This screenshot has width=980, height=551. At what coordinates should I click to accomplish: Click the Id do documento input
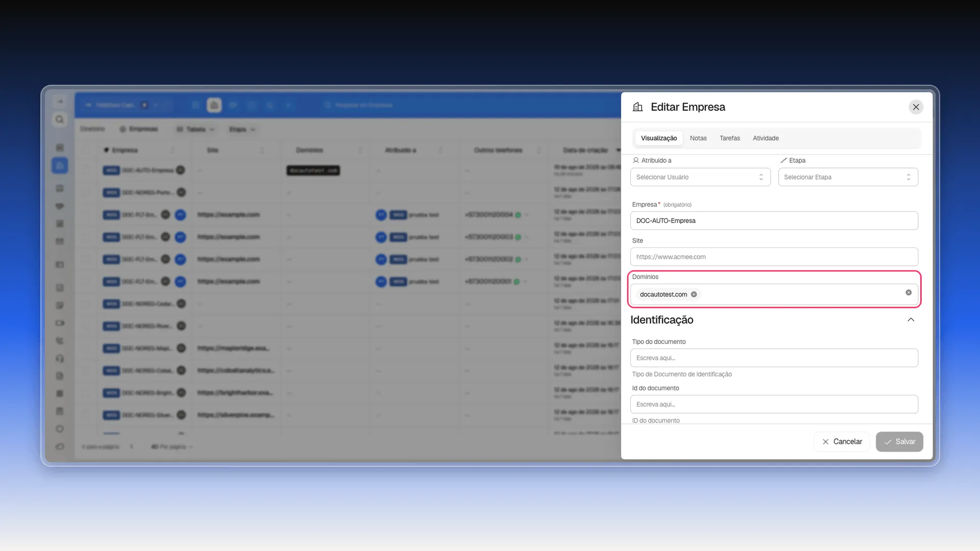tap(774, 405)
